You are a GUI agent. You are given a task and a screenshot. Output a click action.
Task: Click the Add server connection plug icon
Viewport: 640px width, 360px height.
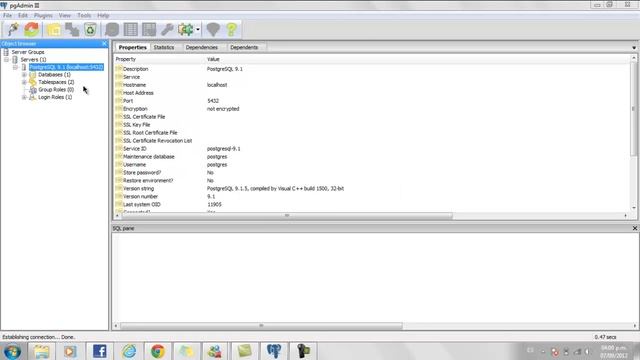[13, 29]
